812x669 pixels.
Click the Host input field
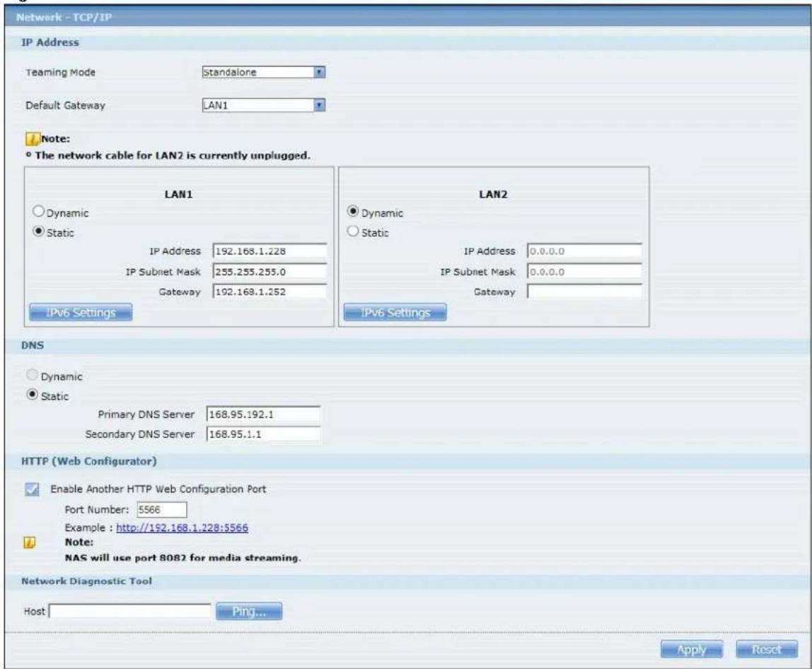[x=130, y=611]
